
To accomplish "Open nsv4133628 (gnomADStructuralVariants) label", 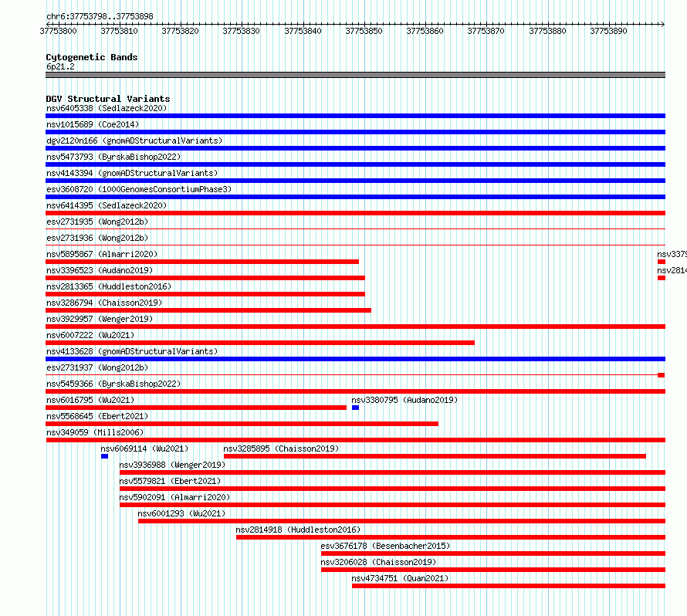I will pos(132,351).
